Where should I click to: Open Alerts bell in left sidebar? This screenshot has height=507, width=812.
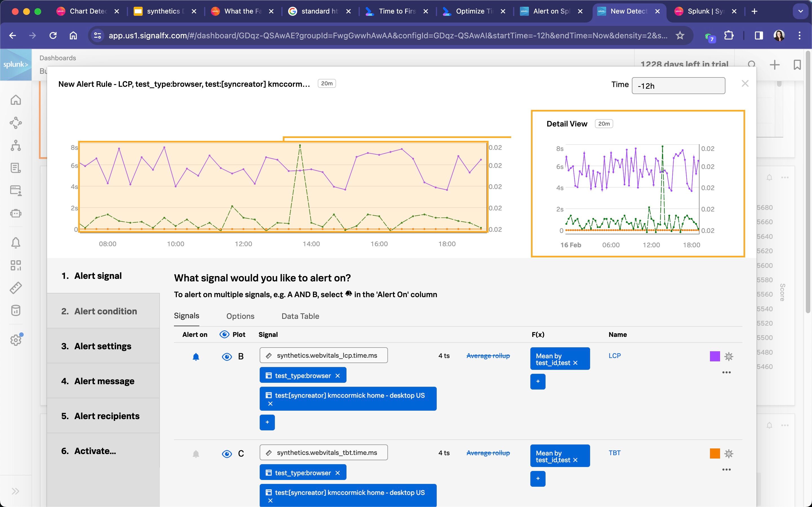[16, 243]
